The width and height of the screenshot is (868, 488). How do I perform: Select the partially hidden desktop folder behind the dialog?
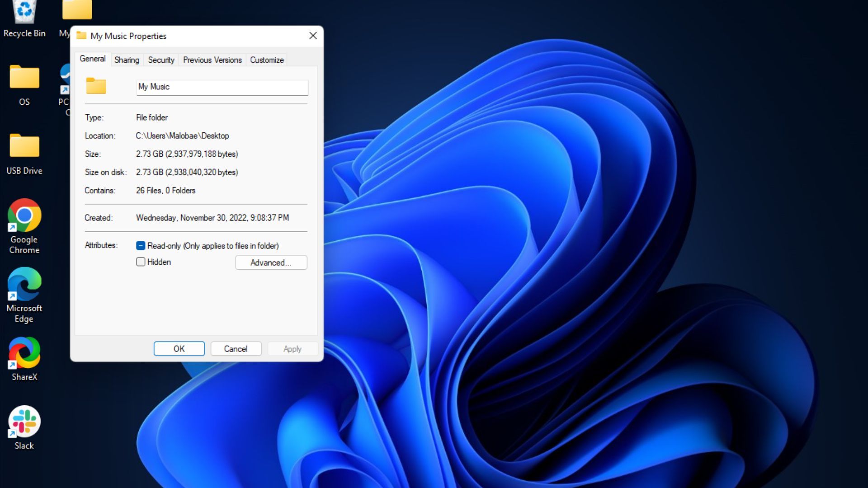76,9
